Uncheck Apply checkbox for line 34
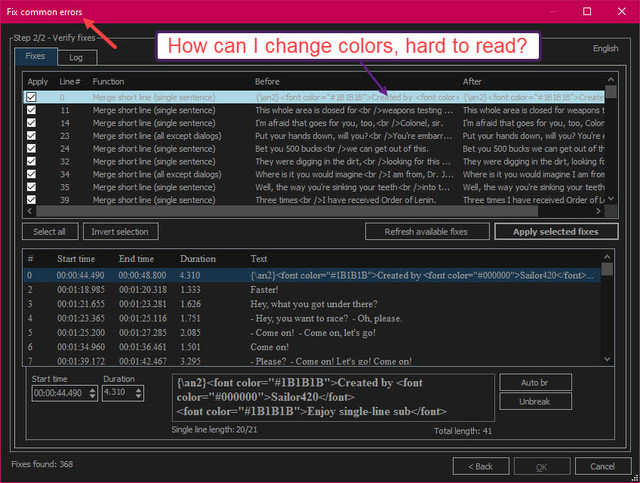Viewport: 640px width, 483px height. (x=31, y=174)
